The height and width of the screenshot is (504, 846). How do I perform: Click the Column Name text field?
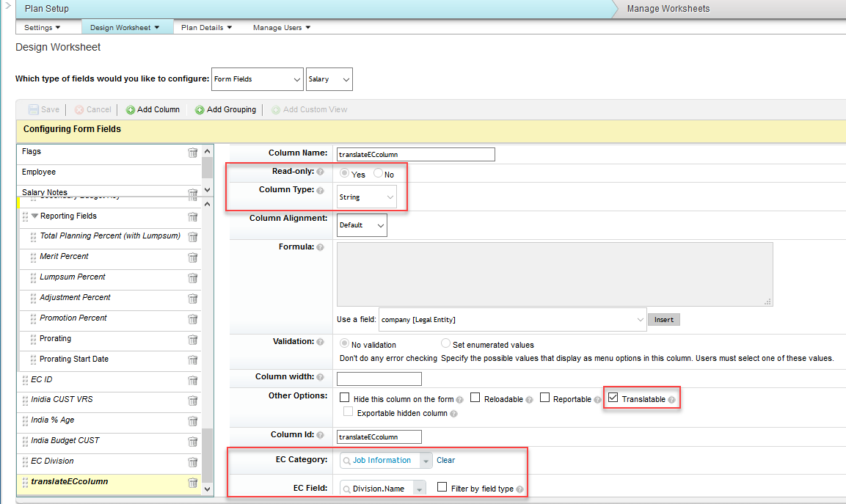click(x=415, y=154)
